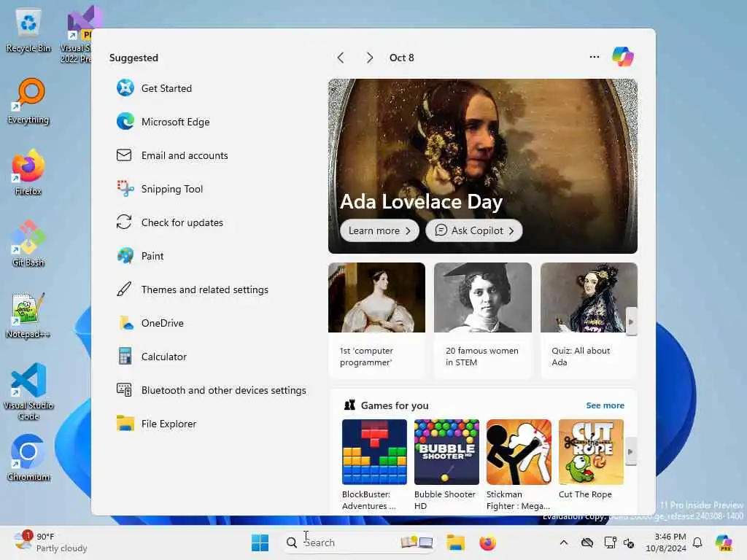Click the Games for you heading

[395, 405]
